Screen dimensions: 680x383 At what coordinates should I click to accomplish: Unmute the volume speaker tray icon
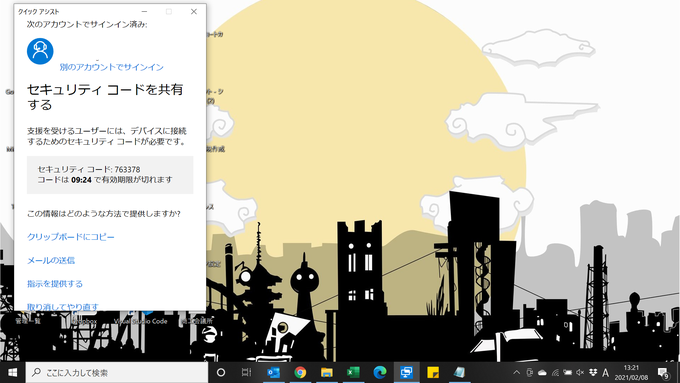580,372
